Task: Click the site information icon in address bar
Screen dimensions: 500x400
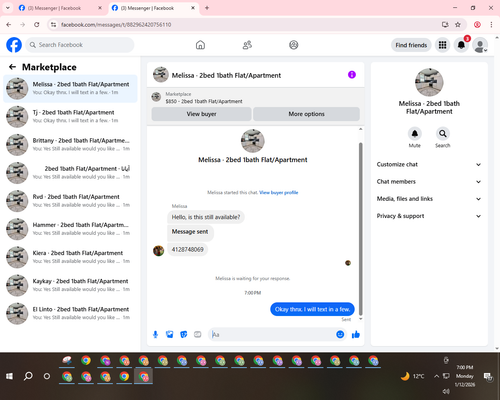Action: point(53,25)
